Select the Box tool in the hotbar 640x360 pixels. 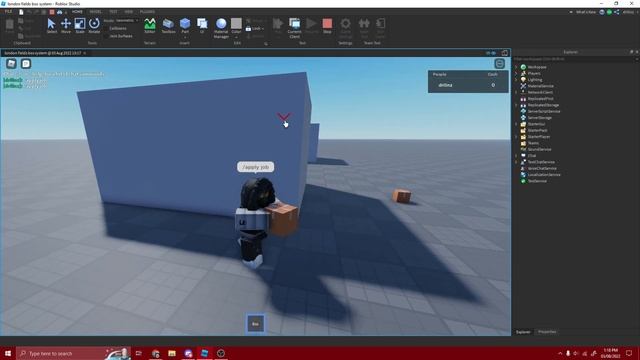[256, 324]
